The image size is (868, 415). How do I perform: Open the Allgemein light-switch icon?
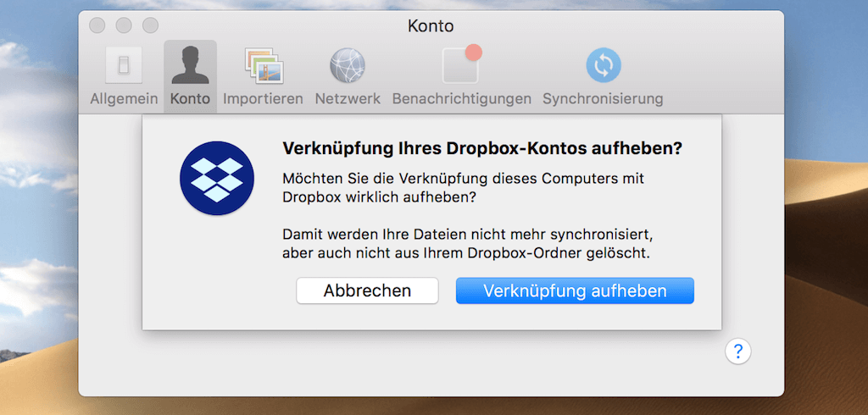click(x=124, y=65)
